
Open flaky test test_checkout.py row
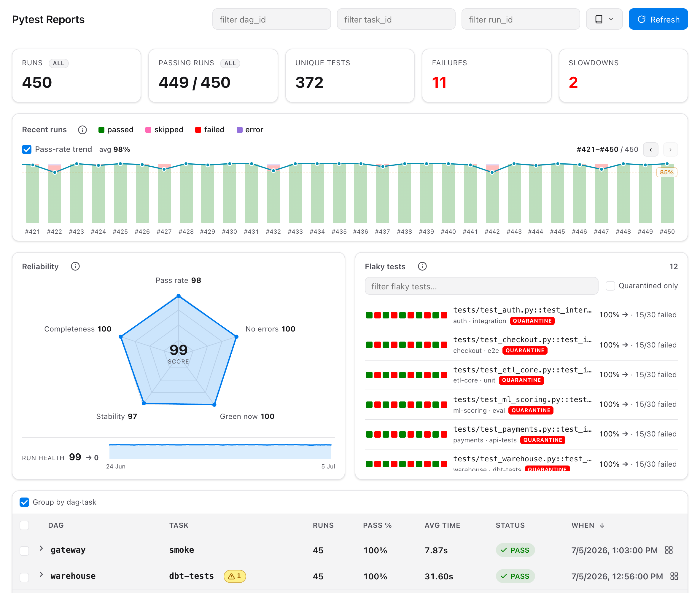point(521,345)
